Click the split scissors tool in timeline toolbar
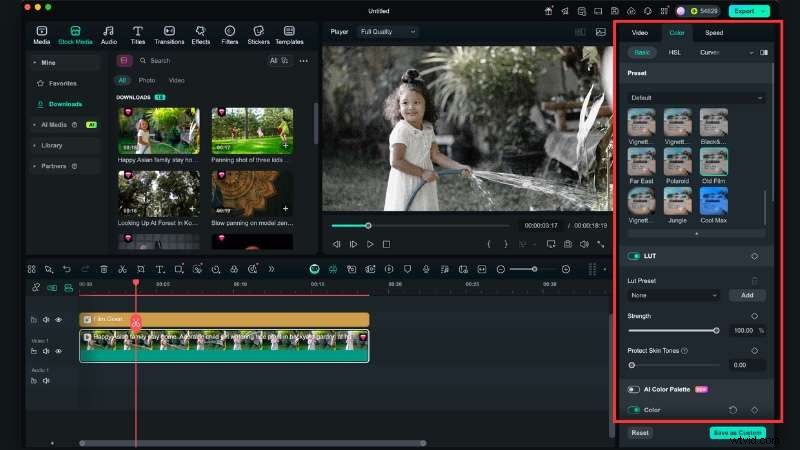This screenshot has width=800, height=450. tap(122, 269)
